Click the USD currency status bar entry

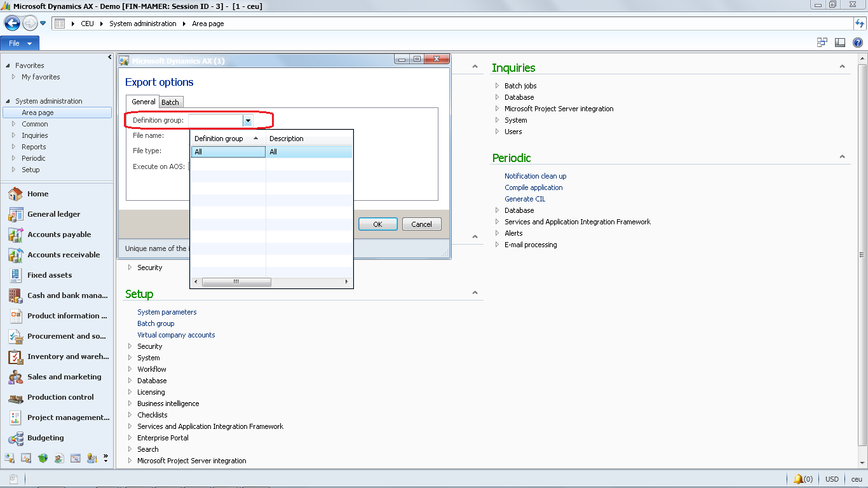pyautogui.click(x=832, y=479)
